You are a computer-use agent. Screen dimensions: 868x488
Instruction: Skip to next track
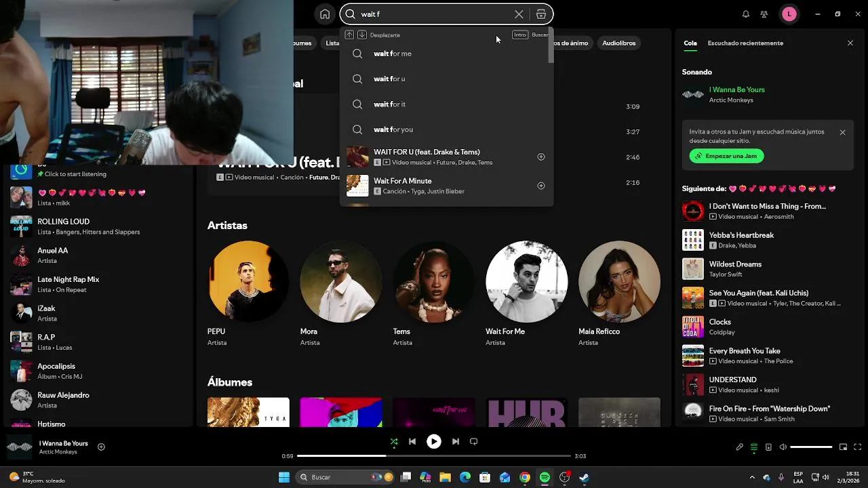coord(456,441)
